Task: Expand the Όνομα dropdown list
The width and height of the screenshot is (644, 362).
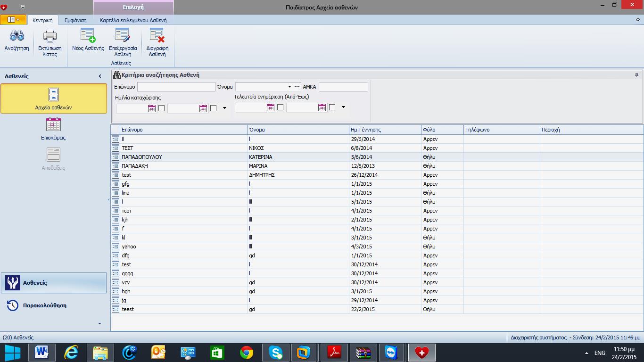Action: coord(289,87)
